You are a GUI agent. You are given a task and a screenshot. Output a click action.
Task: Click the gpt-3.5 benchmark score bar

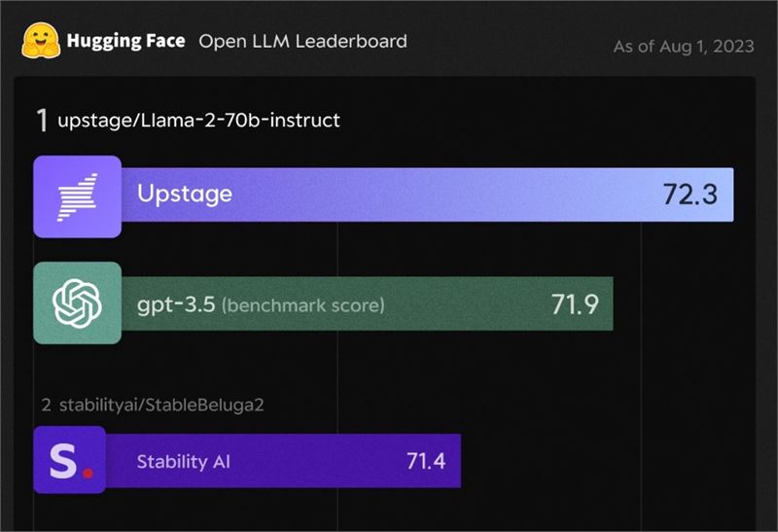coord(368,303)
